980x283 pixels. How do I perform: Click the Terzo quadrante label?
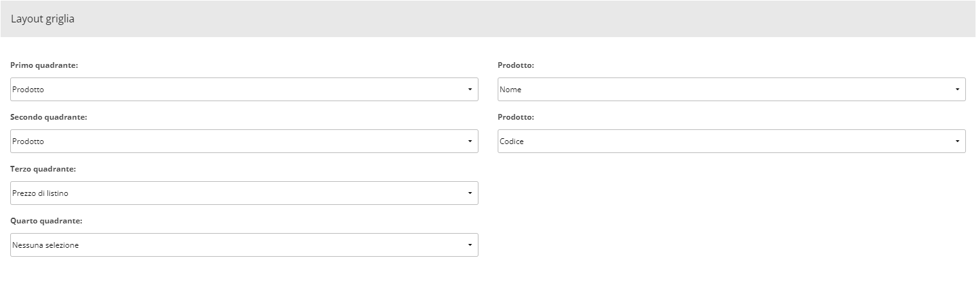click(x=44, y=169)
